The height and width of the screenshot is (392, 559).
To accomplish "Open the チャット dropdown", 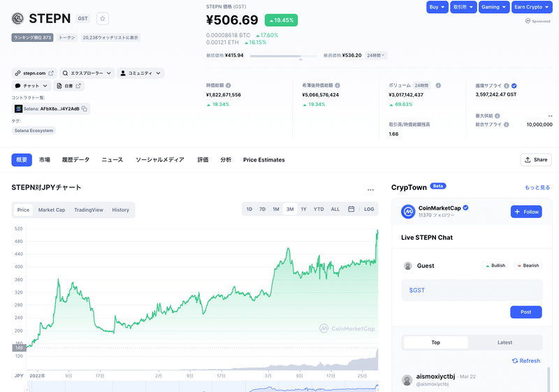I will coord(31,86).
